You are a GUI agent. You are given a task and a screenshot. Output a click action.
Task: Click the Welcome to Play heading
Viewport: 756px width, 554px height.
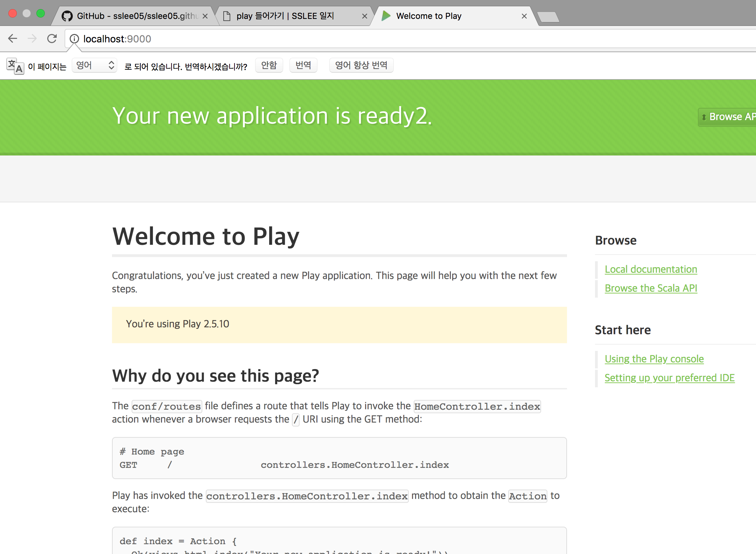pyautogui.click(x=206, y=237)
